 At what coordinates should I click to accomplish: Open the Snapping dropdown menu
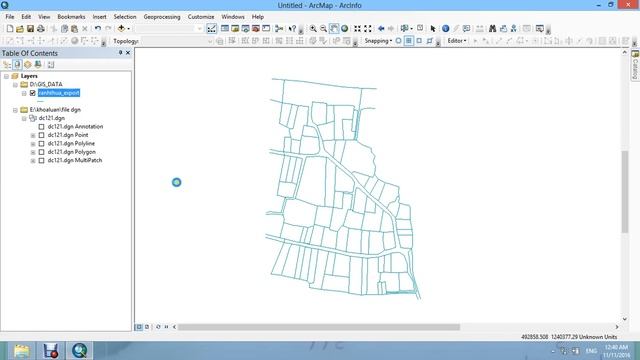(x=378, y=41)
